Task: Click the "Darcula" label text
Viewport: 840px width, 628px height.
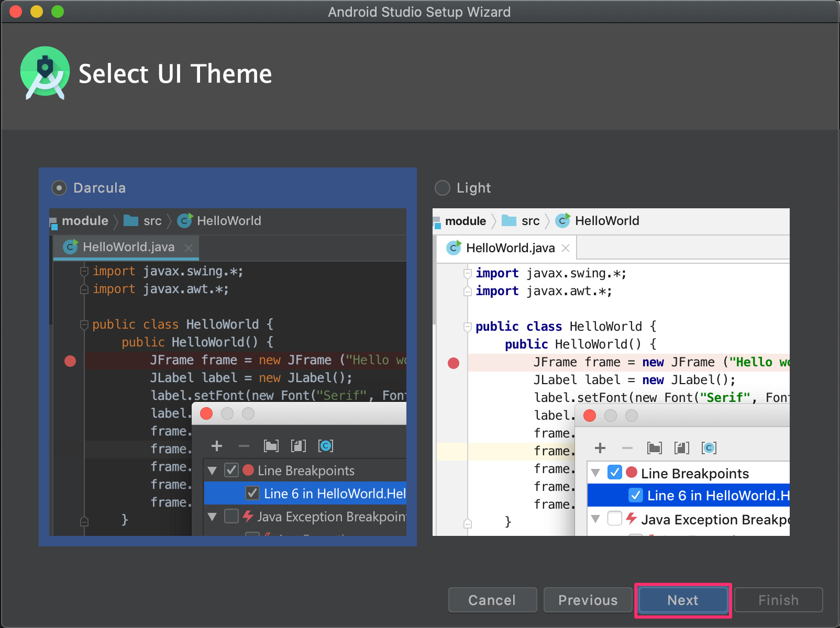Action: tap(100, 188)
